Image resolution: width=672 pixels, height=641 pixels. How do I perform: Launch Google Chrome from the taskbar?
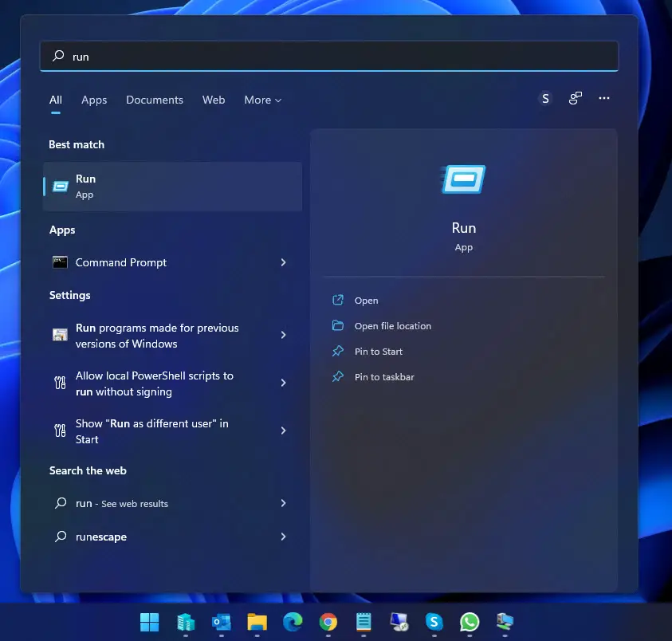(x=328, y=622)
